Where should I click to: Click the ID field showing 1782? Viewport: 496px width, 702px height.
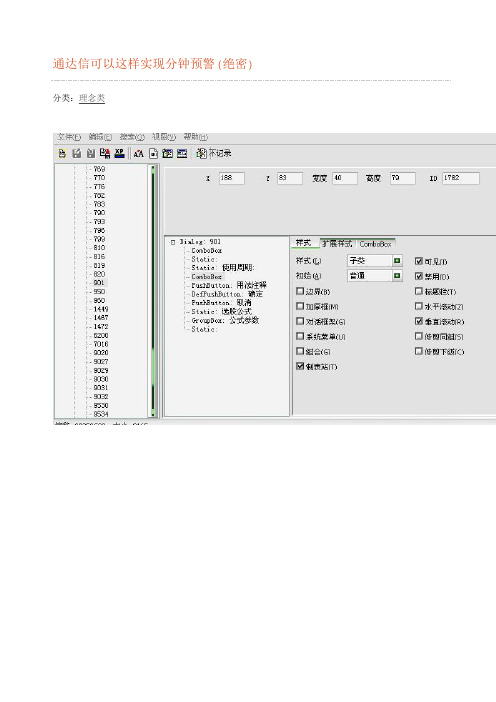coord(461,178)
